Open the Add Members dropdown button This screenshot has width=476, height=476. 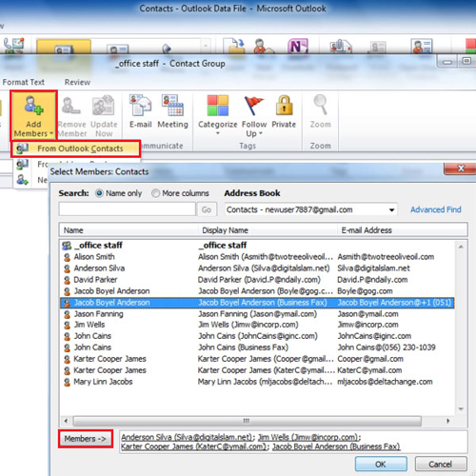click(x=33, y=115)
